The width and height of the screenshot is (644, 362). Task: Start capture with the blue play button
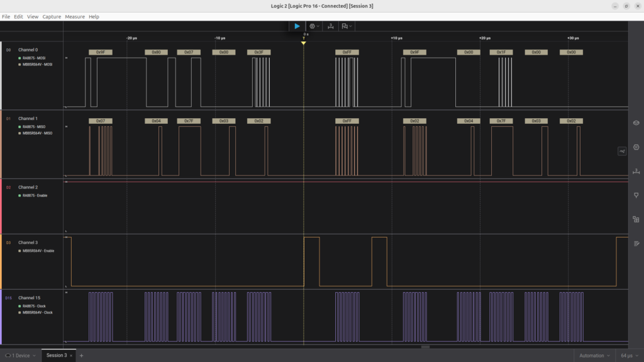tap(297, 26)
